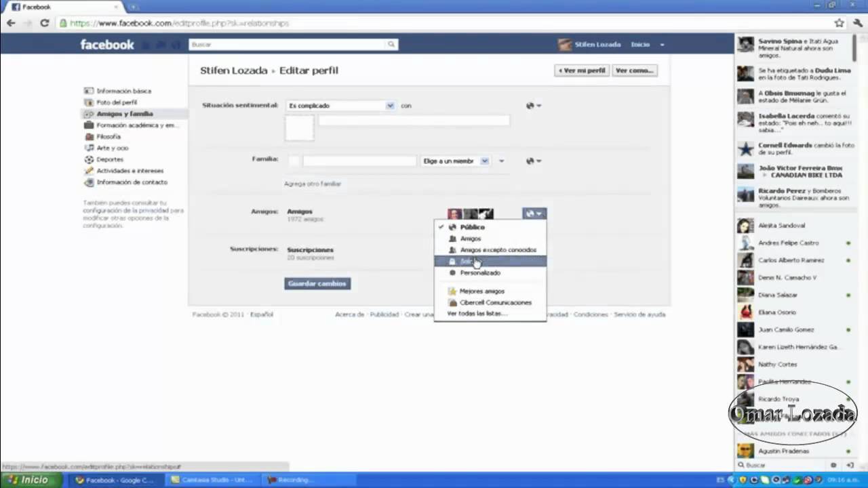The image size is (868, 488).
Task: Open the Situación sentimental dropdown
Action: pos(340,106)
